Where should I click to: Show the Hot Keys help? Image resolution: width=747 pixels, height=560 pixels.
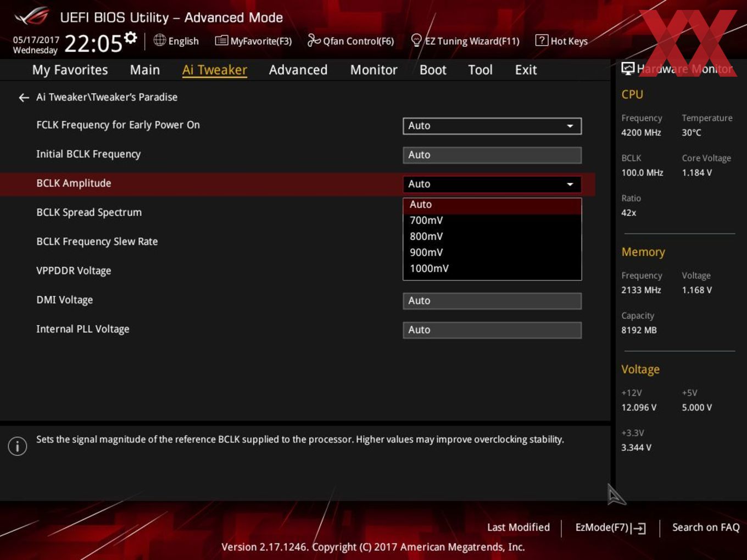(x=561, y=41)
